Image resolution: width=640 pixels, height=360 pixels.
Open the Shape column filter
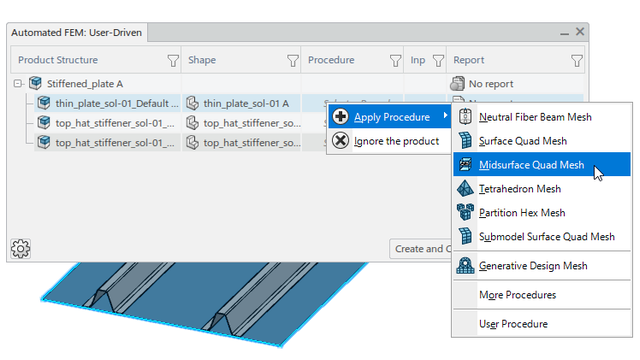tap(293, 61)
